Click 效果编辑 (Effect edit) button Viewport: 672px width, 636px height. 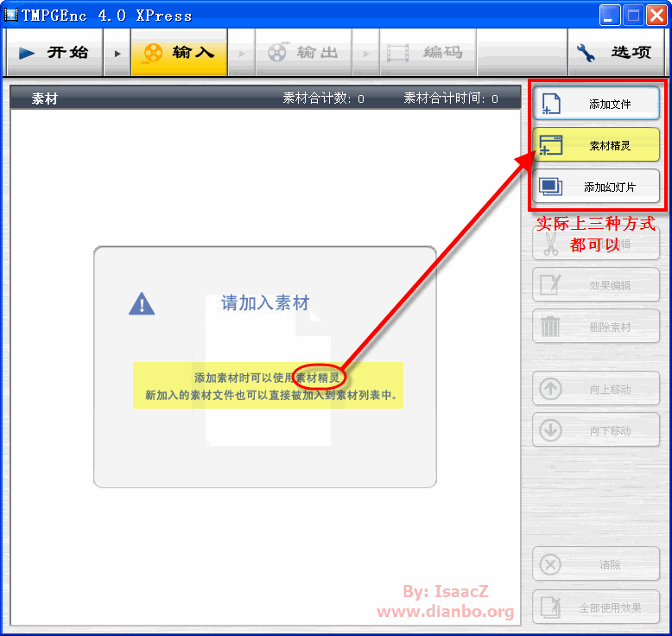coord(596,285)
